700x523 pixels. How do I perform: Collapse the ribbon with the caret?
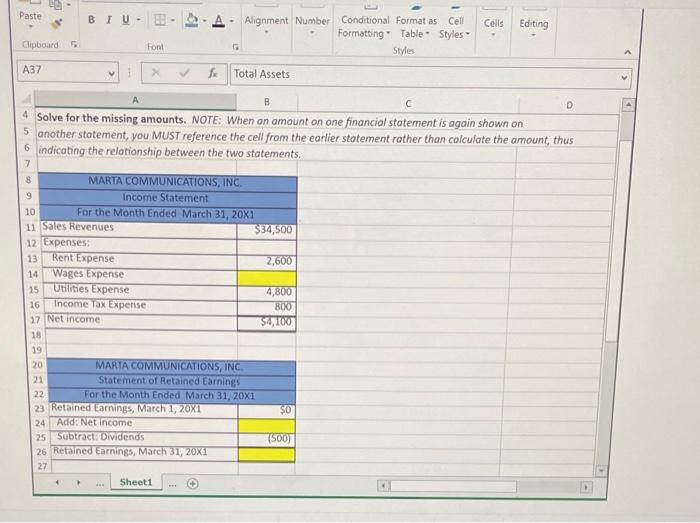[627, 53]
